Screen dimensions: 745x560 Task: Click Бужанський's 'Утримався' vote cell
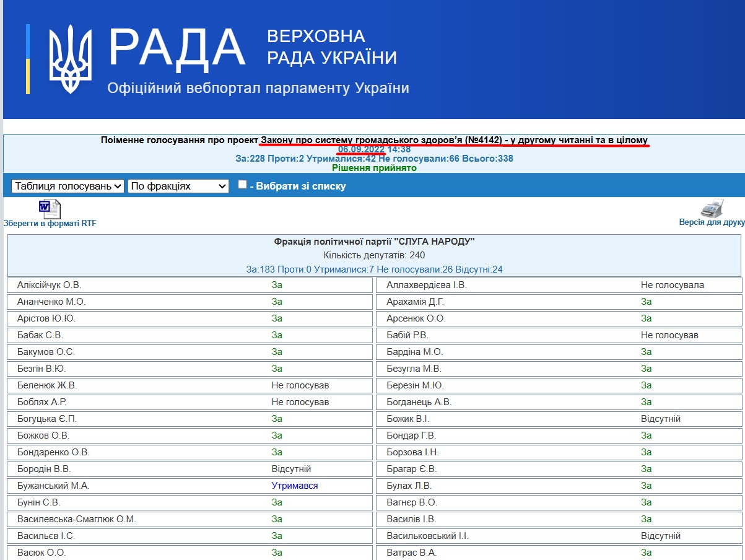point(295,486)
